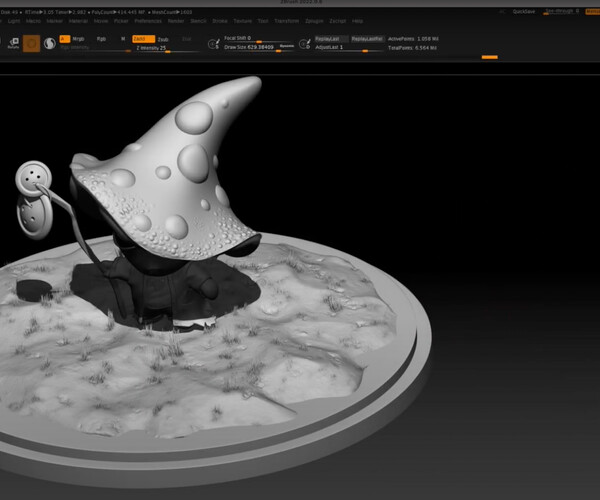Open the Zplugin menu
This screenshot has width=600, height=500.
point(314,21)
